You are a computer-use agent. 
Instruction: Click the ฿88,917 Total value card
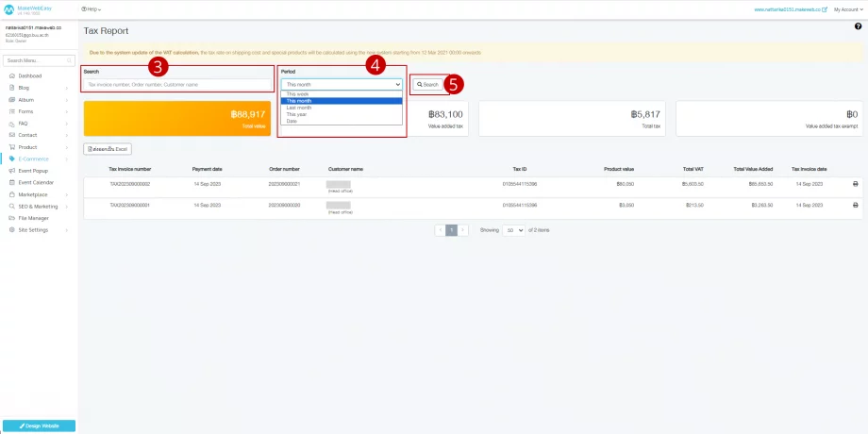177,119
